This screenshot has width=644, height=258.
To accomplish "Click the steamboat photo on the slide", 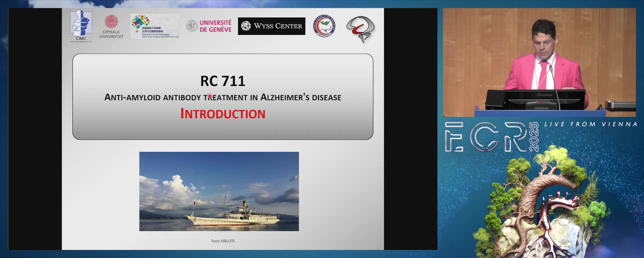I will coord(219,191).
